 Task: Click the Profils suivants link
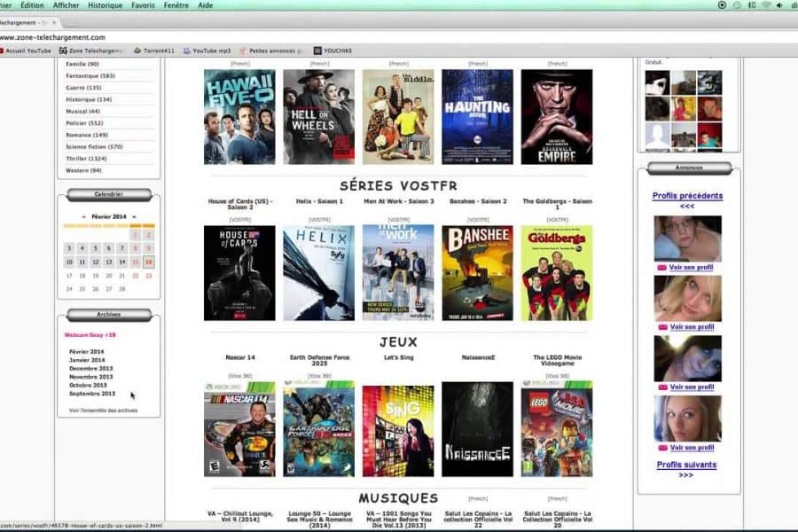pos(686,465)
